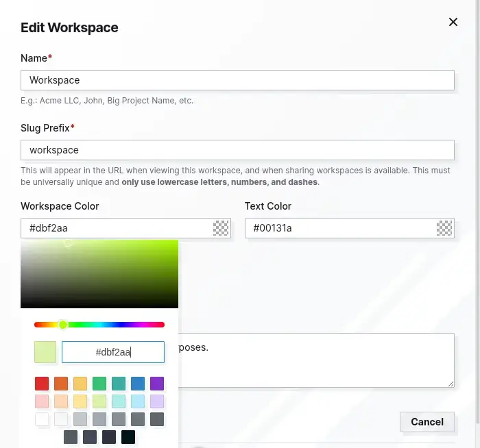Select the last gray-row swatch
This screenshot has height=448, width=480.
[157, 419]
